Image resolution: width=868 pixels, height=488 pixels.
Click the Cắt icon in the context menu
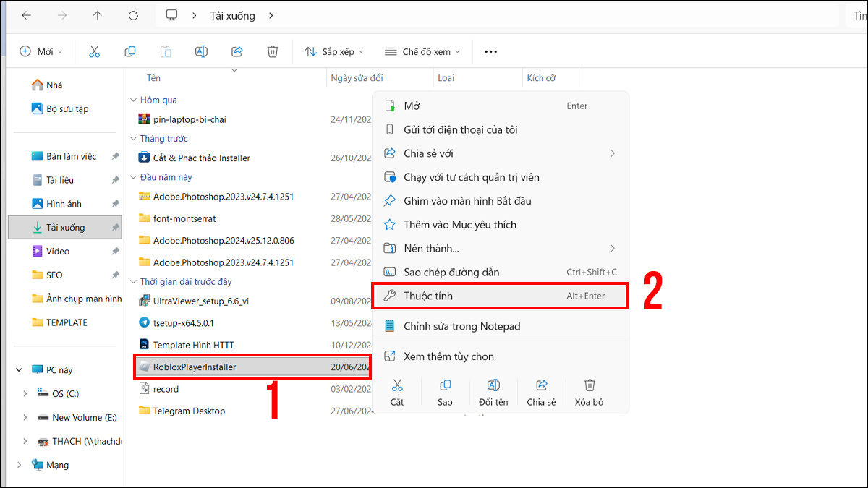(397, 390)
